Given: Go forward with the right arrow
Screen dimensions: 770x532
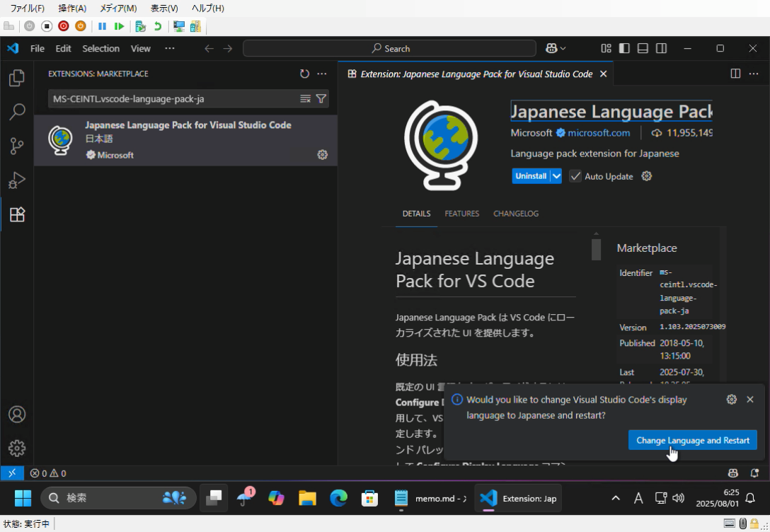Looking at the screenshot, I should pyautogui.click(x=227, y=48).
